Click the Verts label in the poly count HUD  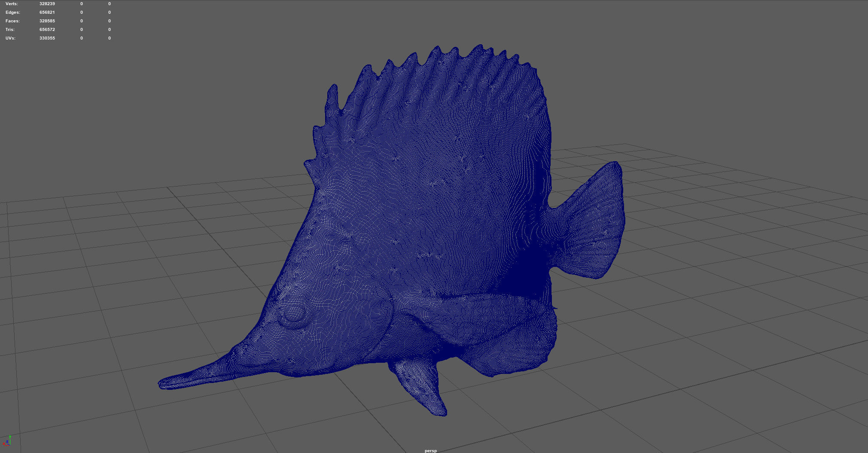[x=12, y=3]
